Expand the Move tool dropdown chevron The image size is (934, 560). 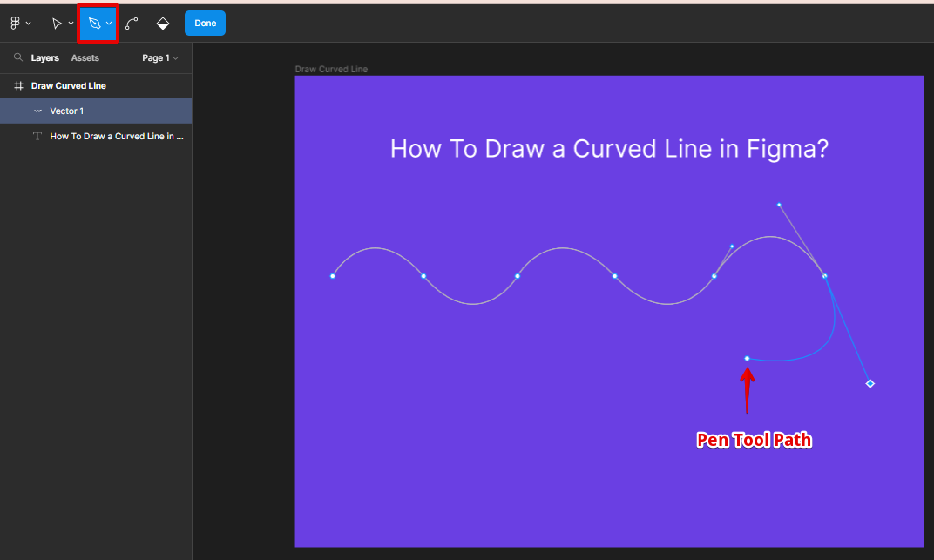71,24
